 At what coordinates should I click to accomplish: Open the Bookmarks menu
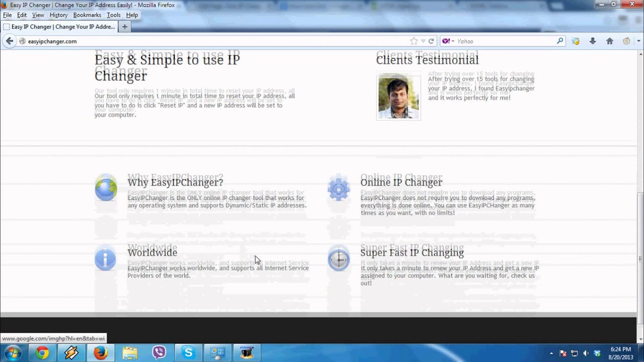(x=87, y=15)
